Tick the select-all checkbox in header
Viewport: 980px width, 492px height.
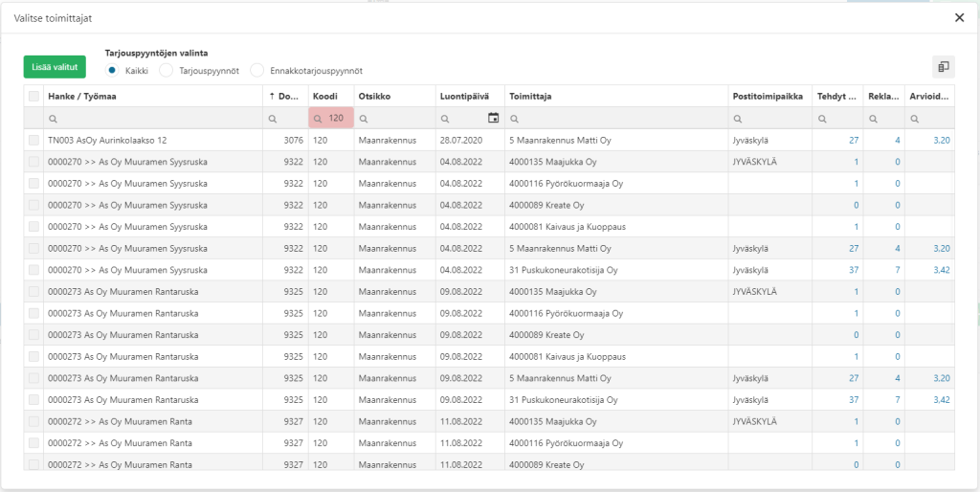pyautogui.click(x=33, y=97)
